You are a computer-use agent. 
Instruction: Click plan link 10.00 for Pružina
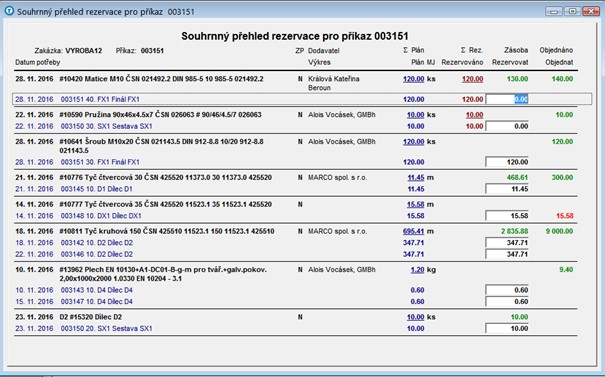pos(415,115)
